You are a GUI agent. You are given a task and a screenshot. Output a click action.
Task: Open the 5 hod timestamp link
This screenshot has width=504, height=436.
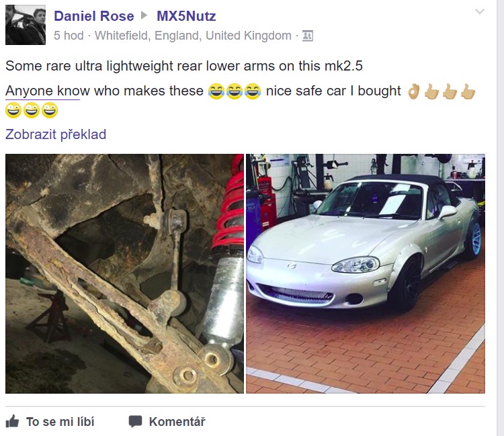(x=69, y=36)
